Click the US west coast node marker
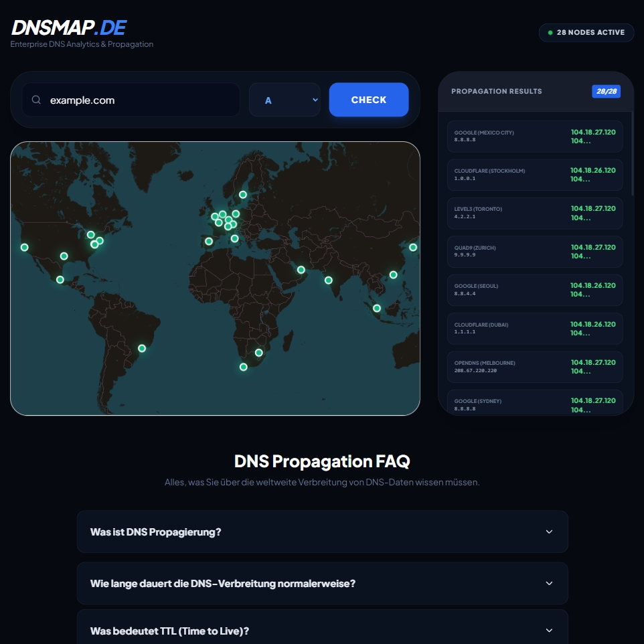This screenshot has height=644, width=644. tap(24, 246)
